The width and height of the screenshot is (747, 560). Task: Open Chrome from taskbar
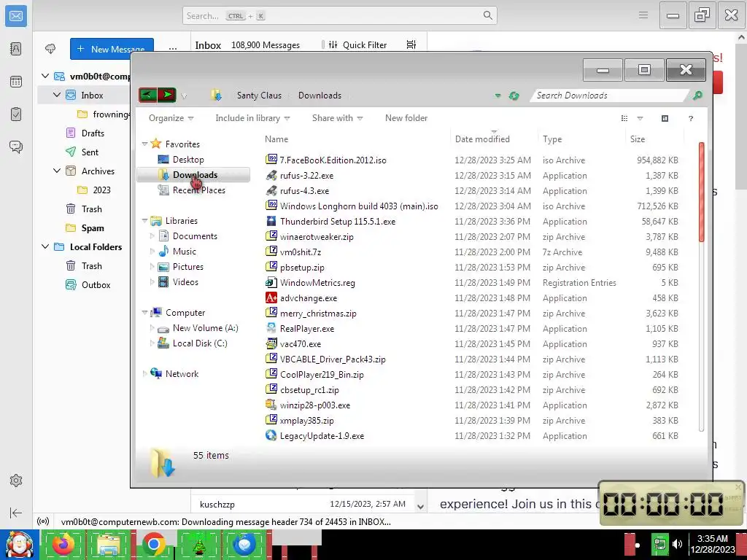(153, 544)
